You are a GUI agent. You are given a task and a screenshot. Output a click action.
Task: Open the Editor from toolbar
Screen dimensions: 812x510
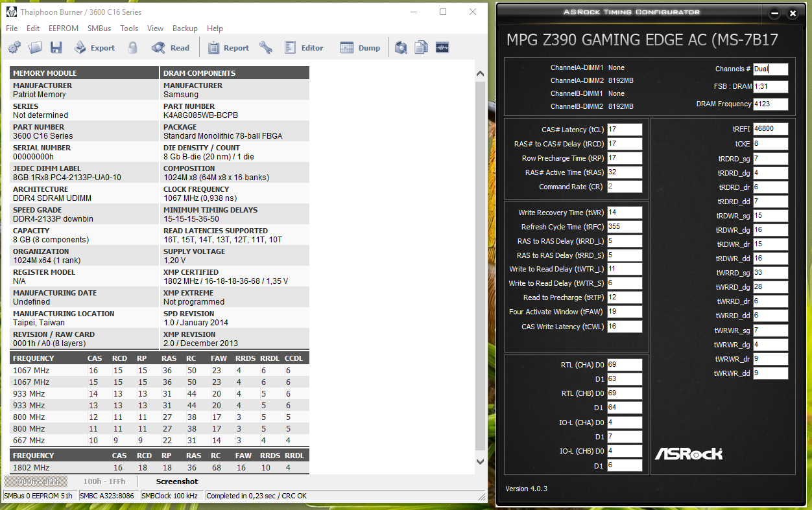(x=304, y=47)
